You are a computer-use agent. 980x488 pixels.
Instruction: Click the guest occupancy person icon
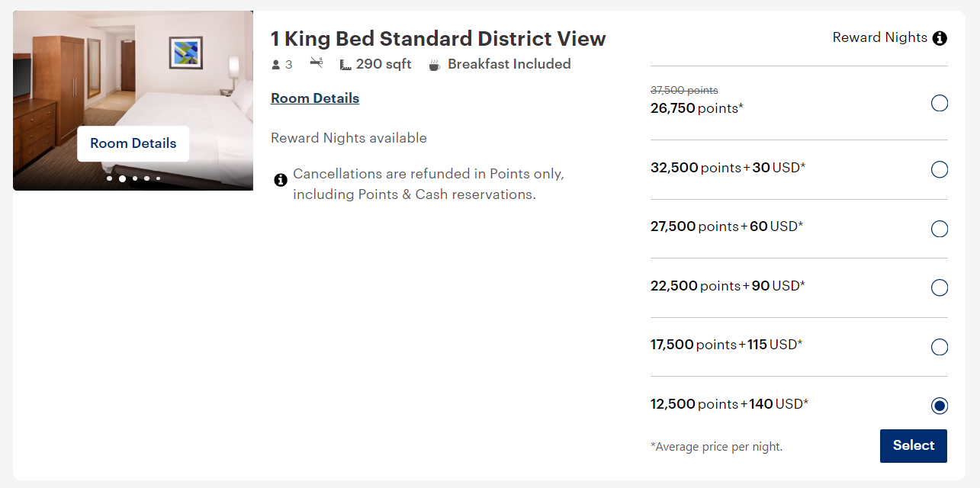pyautogui.click(x=275, y=64)
